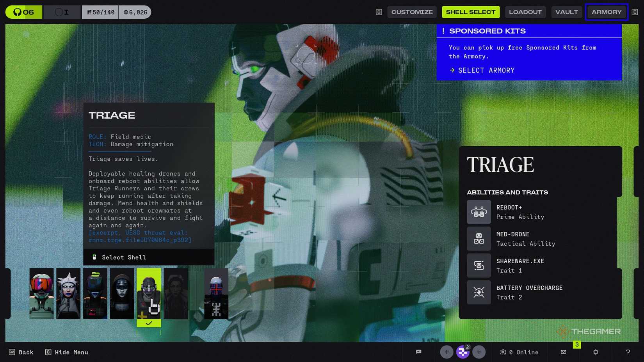Select the MED-DRONE tactical ability icon

point(479,239)
